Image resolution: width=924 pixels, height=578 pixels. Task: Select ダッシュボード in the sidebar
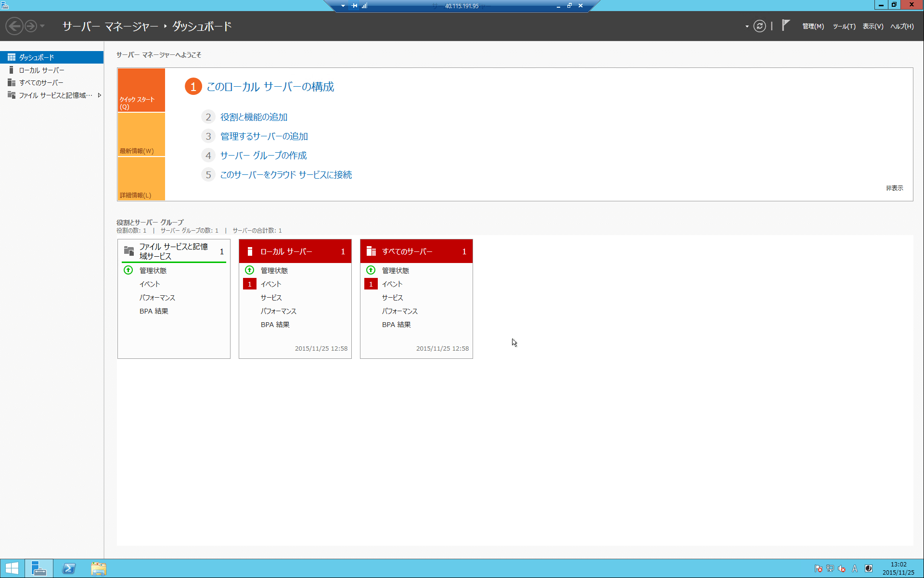52,57
